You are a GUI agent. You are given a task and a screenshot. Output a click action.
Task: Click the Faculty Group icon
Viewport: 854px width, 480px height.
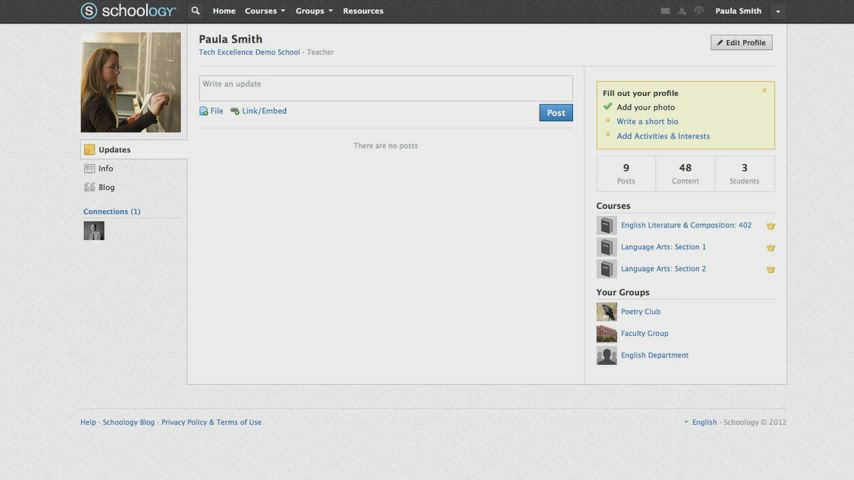(x=606, y=334)
